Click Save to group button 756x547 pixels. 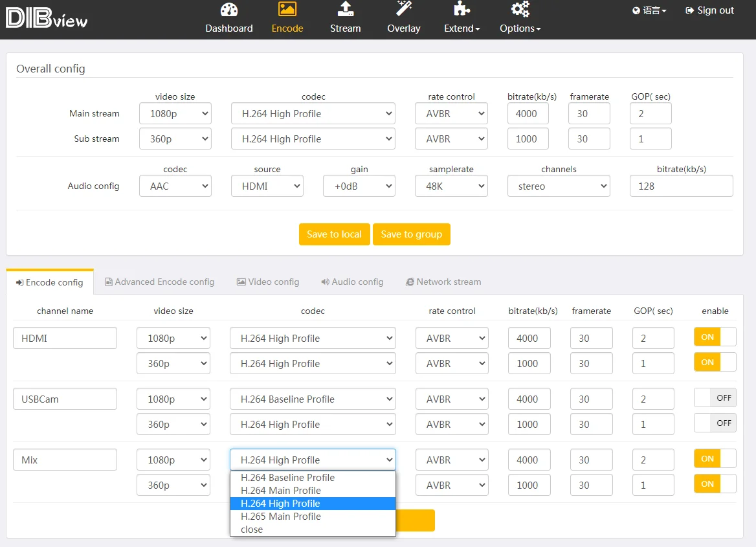(x=411, y=234)
